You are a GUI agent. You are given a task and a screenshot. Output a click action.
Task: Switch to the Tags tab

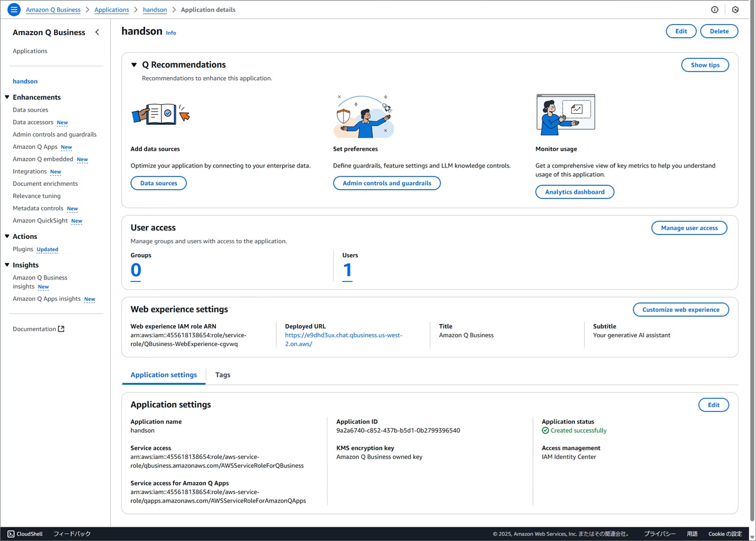pos(223,375)
